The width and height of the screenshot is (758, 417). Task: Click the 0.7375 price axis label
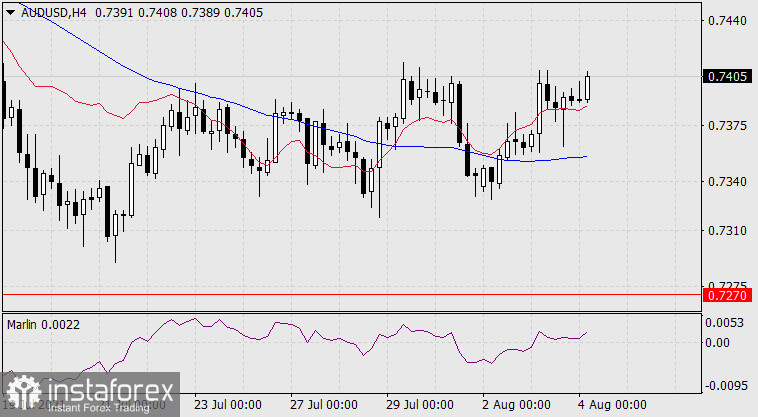point(726,126)
